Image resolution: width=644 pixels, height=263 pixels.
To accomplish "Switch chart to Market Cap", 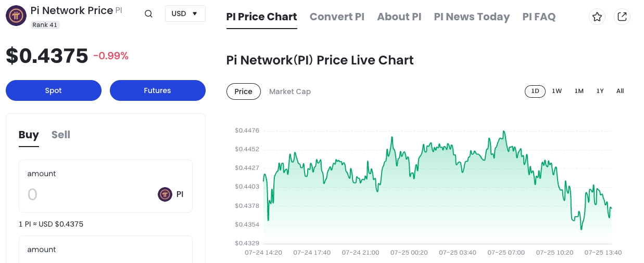I will point(289,91).
